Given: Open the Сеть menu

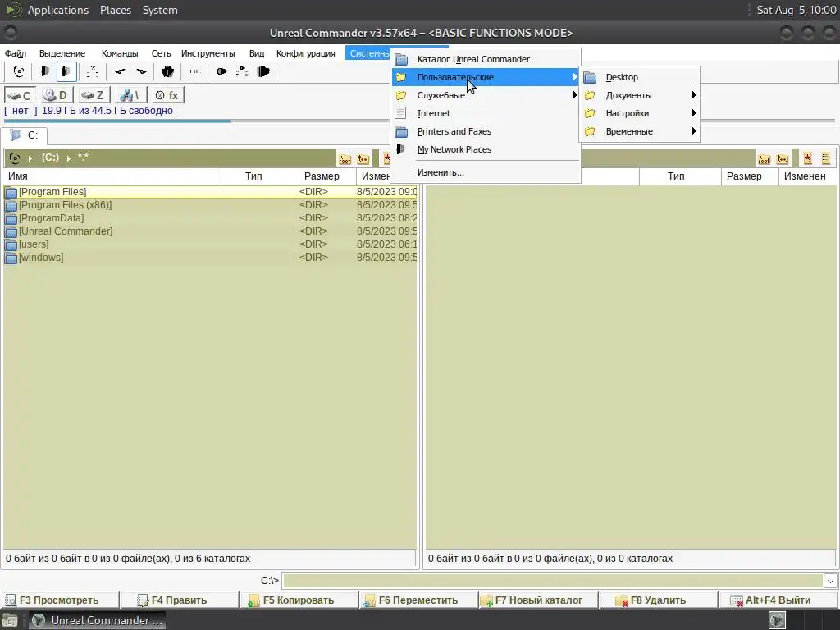Looking at the screenshot, I should pyautogui.click(x=161, y=53).
